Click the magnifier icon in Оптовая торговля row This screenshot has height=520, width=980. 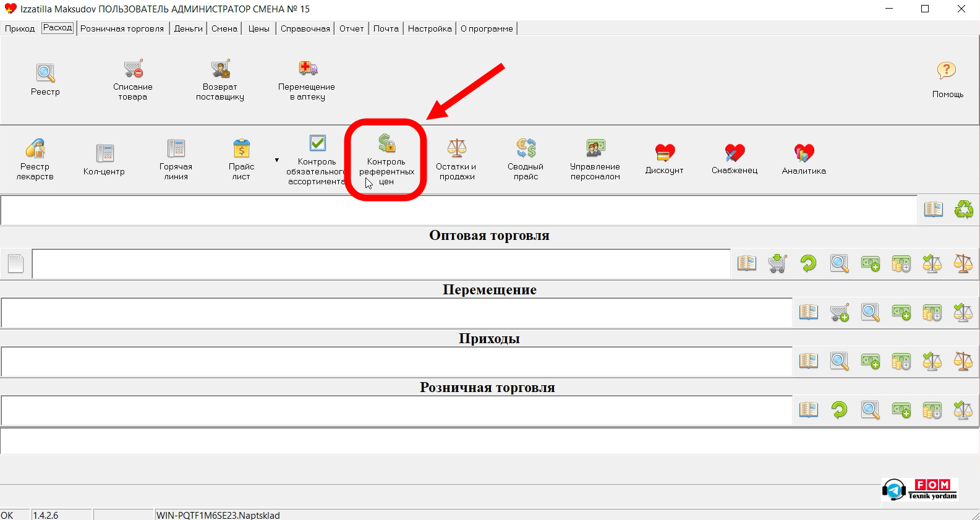tap(840, 264)
